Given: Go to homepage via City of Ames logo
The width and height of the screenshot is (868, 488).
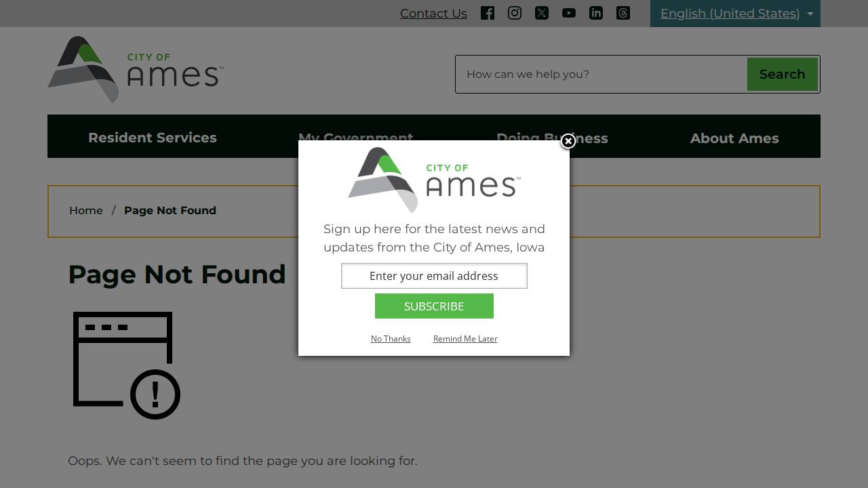Looking at the screenshot, I should (136, 70).
